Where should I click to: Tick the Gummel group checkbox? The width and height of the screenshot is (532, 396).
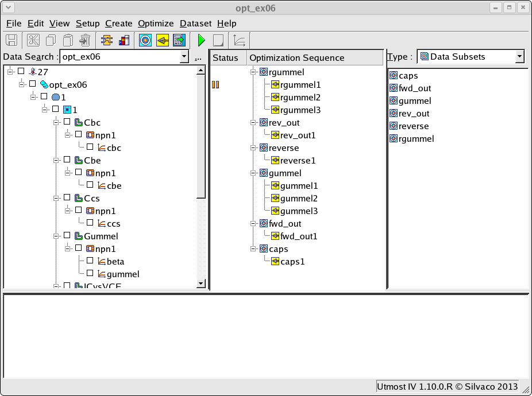pyautogui.click(x=67, y=235)
